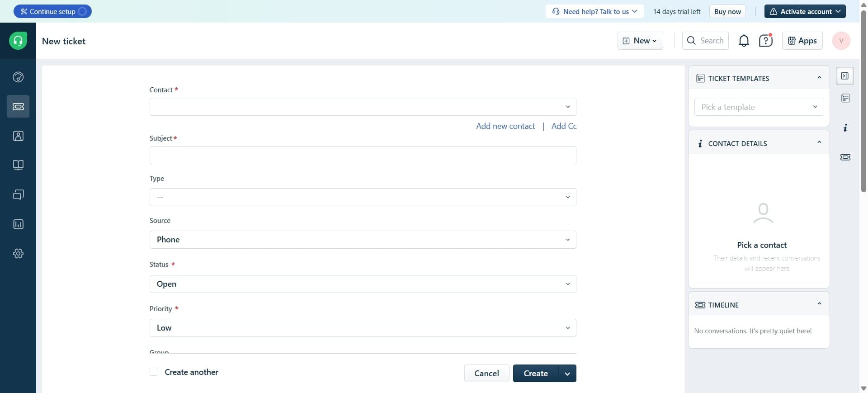Click the Create button
The image size is (868, 393).
[536, 374]
